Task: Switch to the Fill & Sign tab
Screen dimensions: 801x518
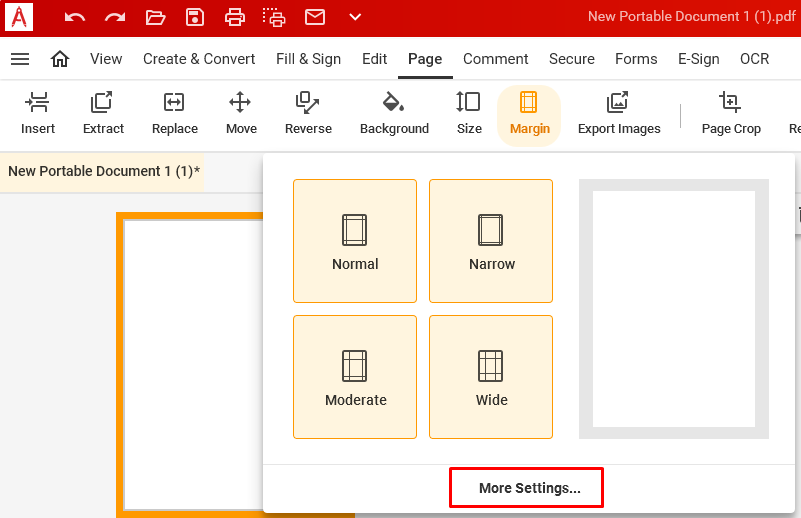Action: pos(309,59)
